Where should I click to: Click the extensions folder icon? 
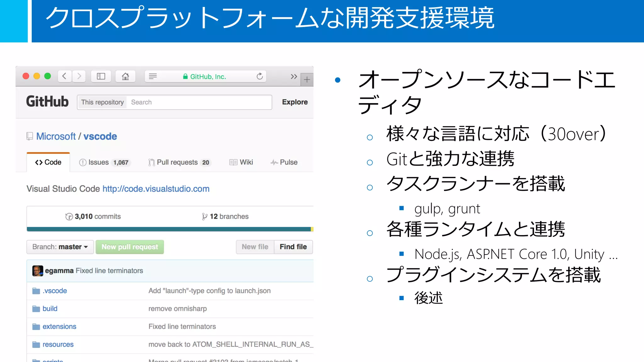36,326
